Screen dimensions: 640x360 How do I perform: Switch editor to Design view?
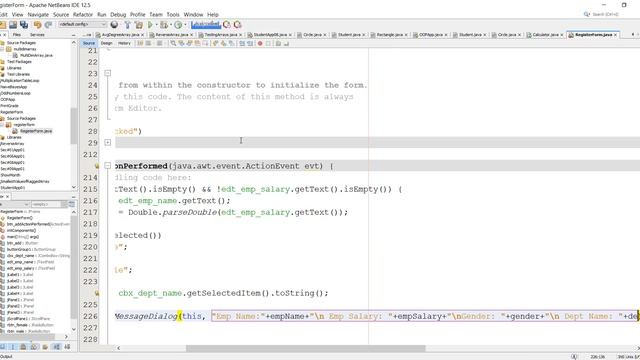coord(106,43)
